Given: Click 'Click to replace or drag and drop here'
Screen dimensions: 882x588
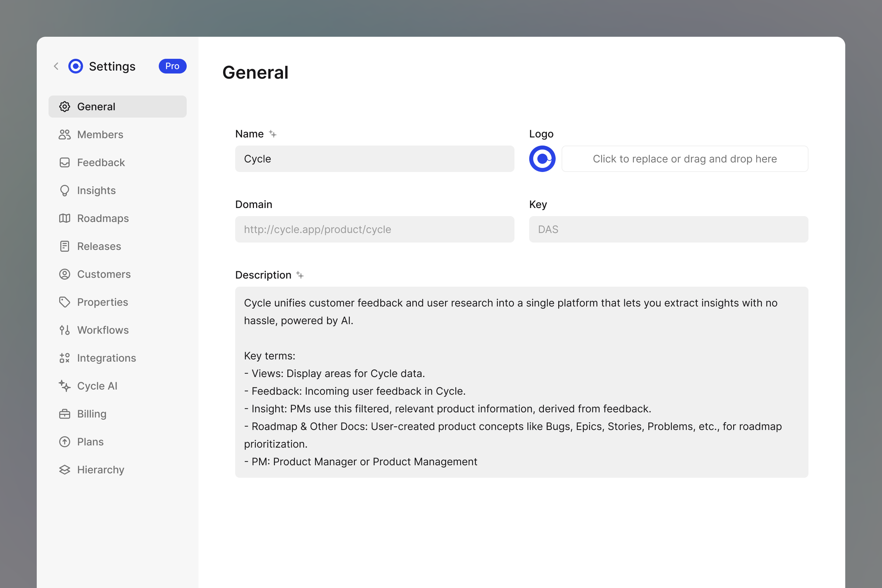Looking at the screenshot, I should pos(685,159).
